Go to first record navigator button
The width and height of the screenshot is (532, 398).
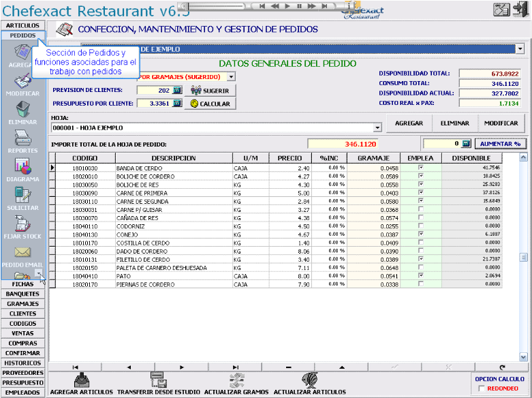pos(76,367)
